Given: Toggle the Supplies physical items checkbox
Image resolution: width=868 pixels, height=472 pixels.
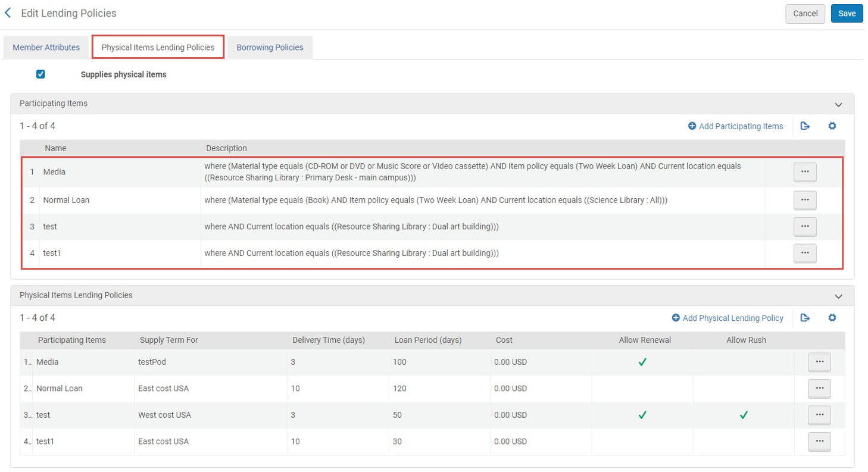Looking at the screenshot, I should pos(40,74).
